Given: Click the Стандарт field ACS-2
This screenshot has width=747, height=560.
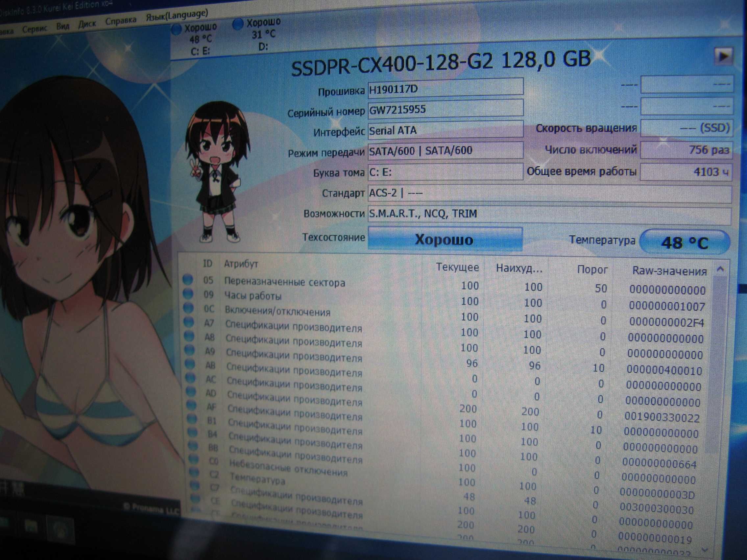Looking at the screenshot, I should click(x=550, y=194).
